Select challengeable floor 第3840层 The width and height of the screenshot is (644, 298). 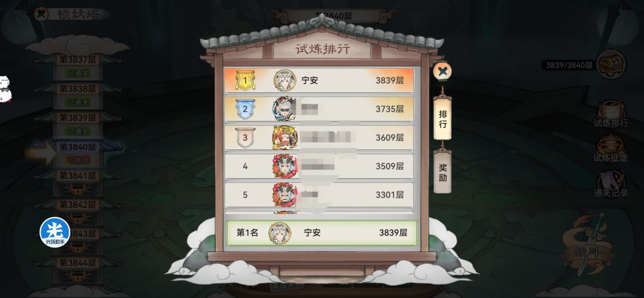(x=78, y=153)
